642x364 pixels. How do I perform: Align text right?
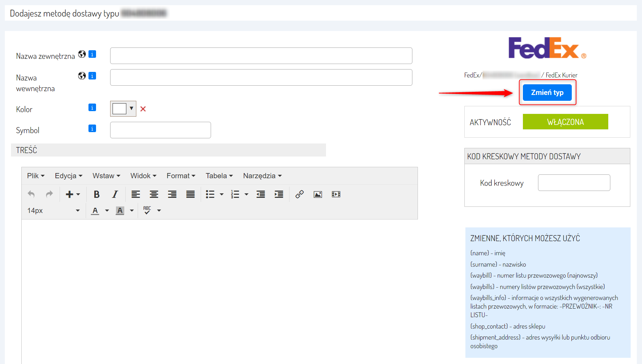coord(172,194)
